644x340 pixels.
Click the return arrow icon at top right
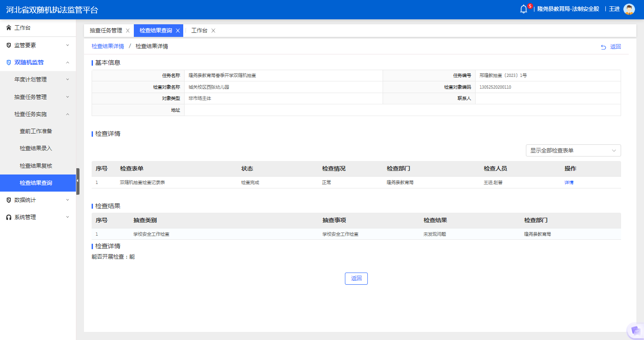604,47
